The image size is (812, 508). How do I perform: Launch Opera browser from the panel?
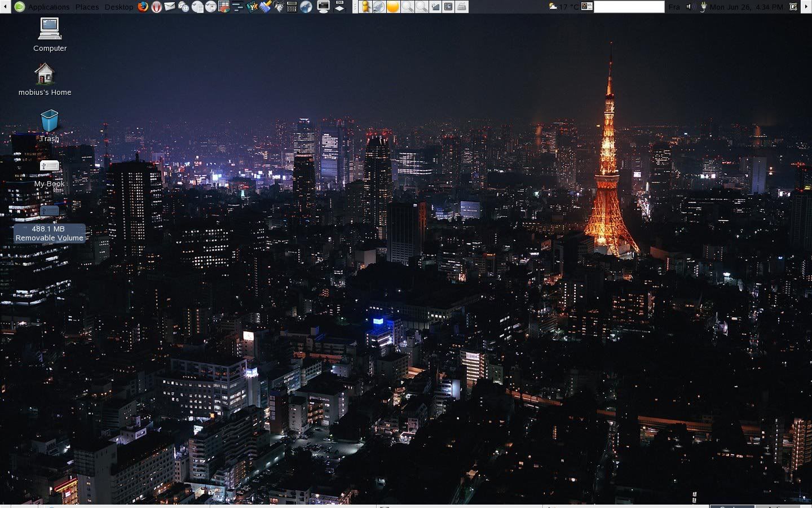tap(156, 7)
